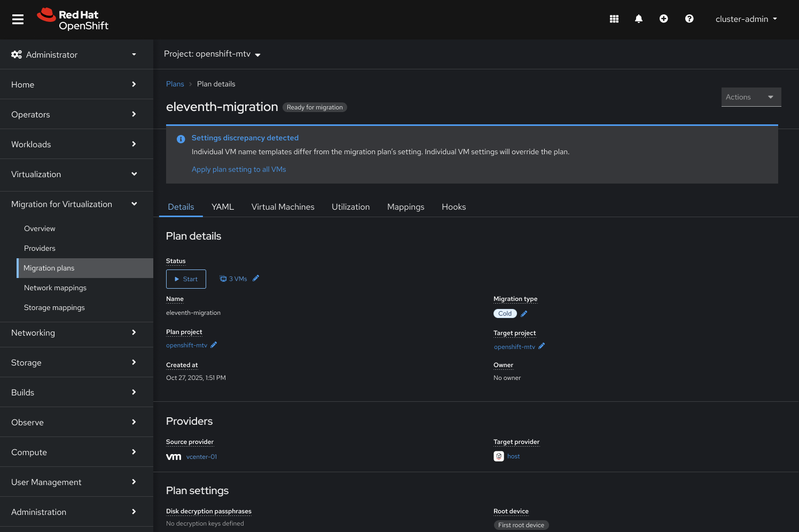This screenshot has height=532, width=799.
Task: Open the cluster-admin user menu
Action: [x=746, y=19]
